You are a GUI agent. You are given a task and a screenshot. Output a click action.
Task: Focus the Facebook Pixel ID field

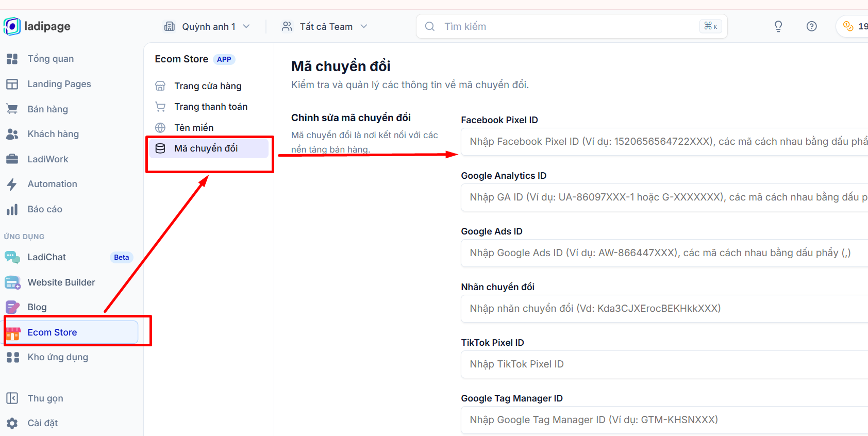(664, 142)
